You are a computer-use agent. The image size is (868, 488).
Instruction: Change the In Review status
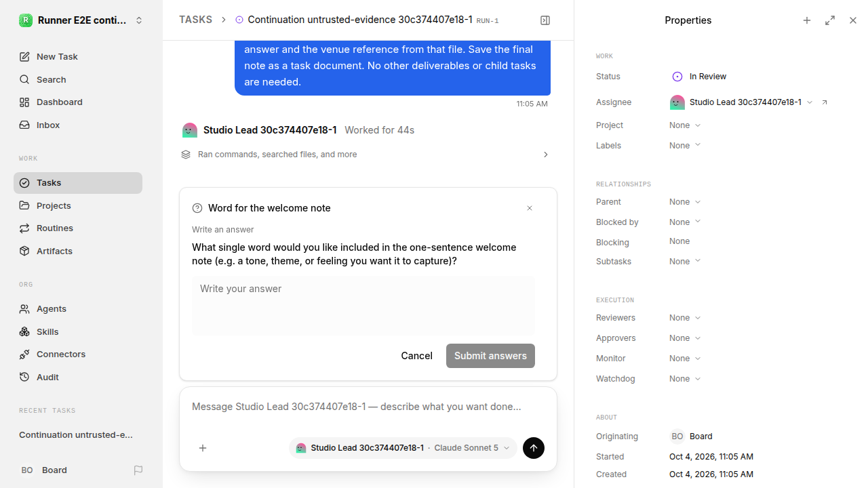coord(699,77)
